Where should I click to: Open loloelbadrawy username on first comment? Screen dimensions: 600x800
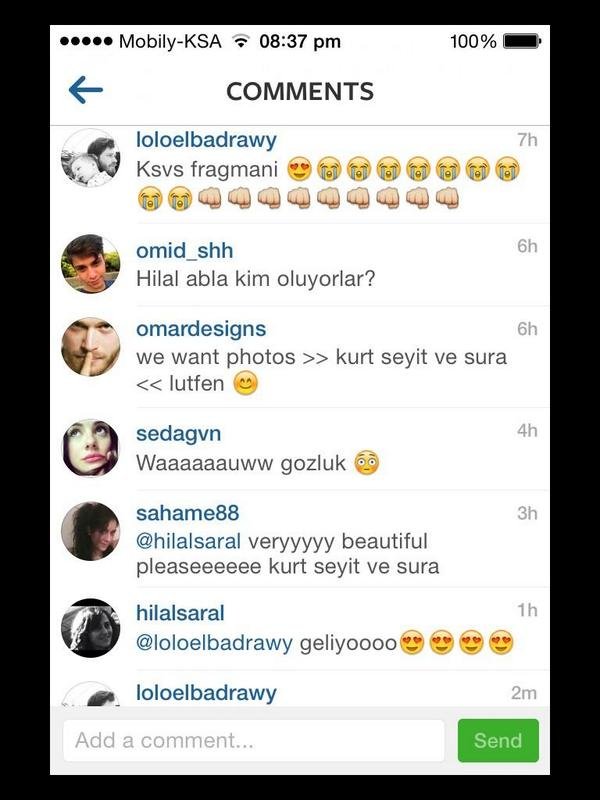(x=206, y=140)
